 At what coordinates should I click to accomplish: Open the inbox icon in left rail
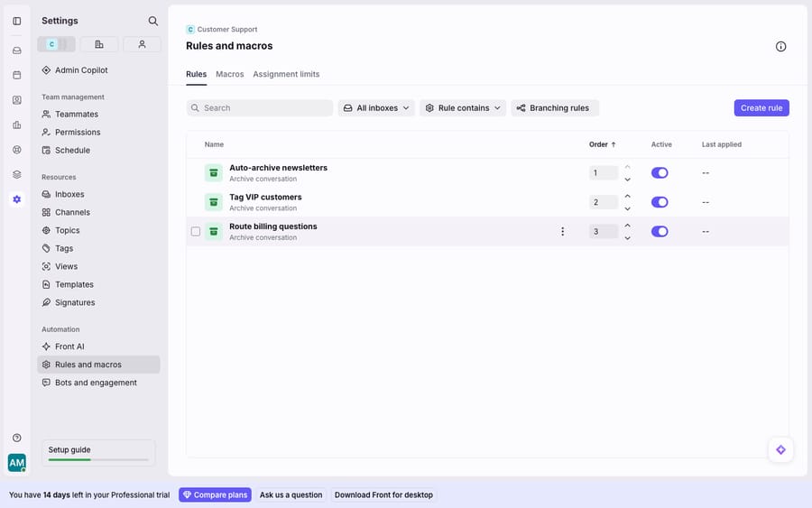17,51
